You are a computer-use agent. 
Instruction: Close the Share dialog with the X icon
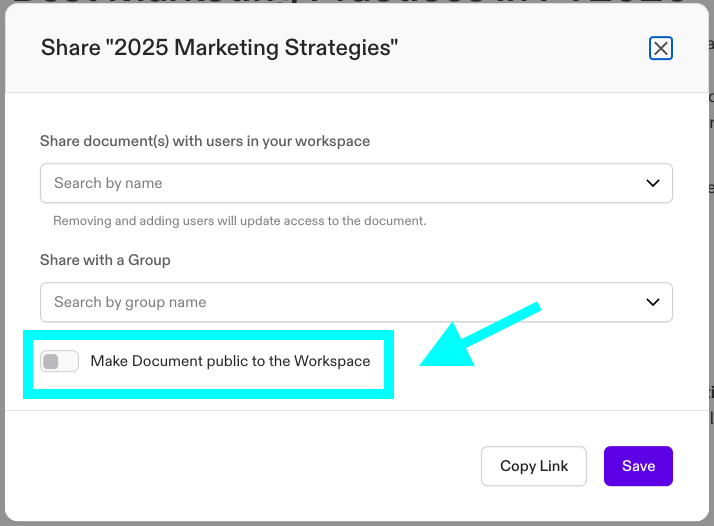tap(660, 48)
